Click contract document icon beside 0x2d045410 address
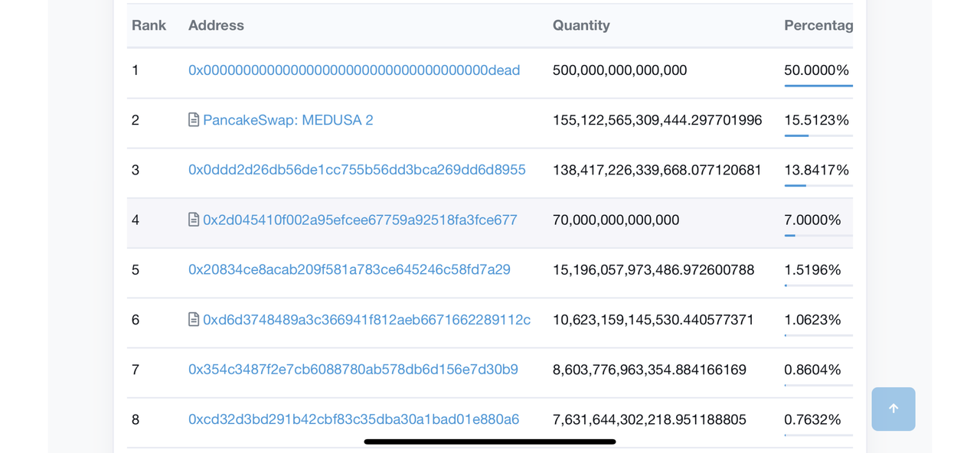 click(x=194, y=220)
